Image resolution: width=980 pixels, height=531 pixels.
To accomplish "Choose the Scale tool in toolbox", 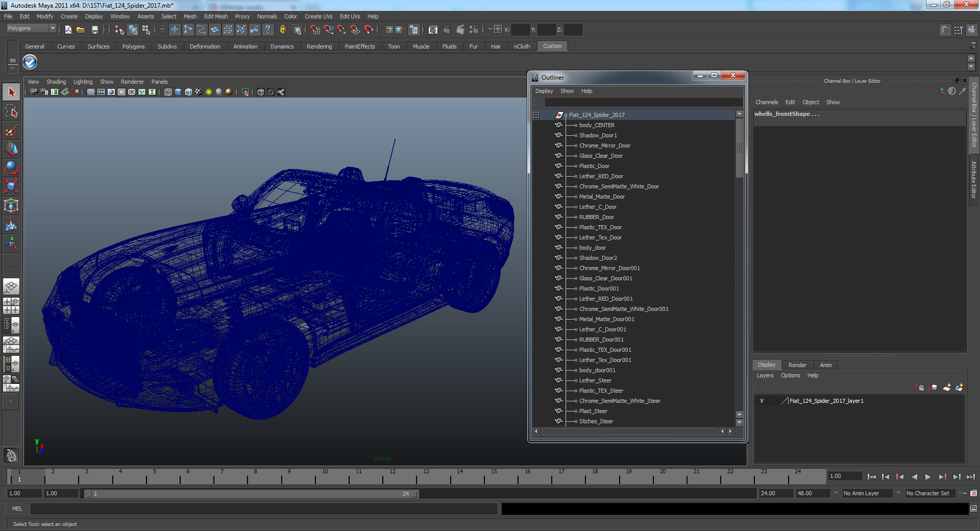I will [x=11, y=186].
